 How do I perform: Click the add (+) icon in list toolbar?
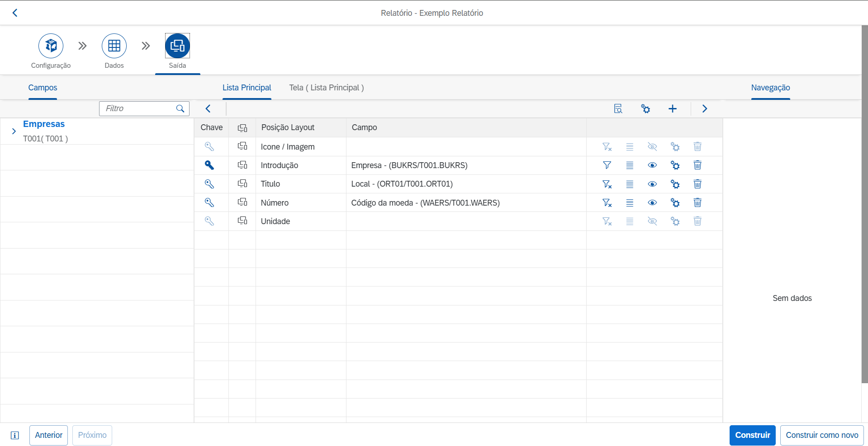[672, 108]
